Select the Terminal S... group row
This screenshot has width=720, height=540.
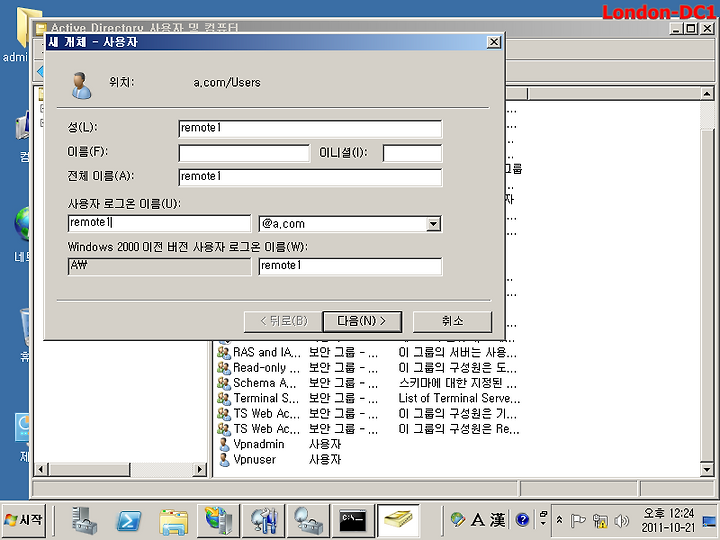367,398
